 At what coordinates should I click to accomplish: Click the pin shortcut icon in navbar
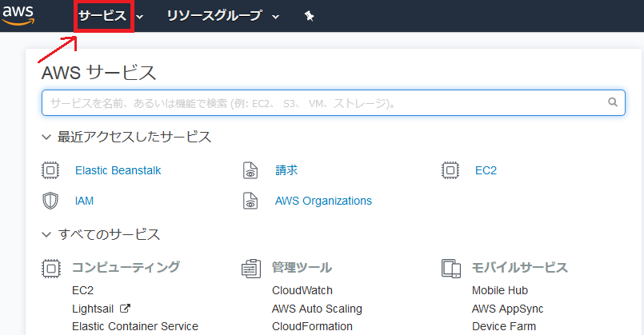click(310, 16)
